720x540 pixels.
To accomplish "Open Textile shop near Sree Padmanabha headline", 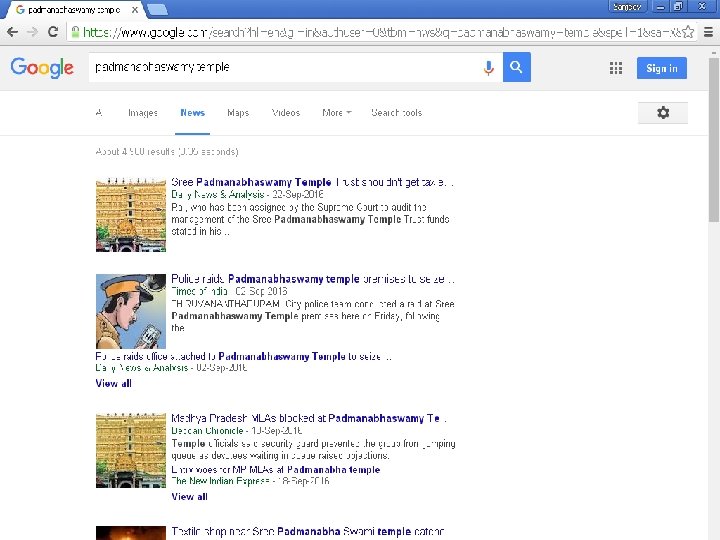I will click(308, 531).
